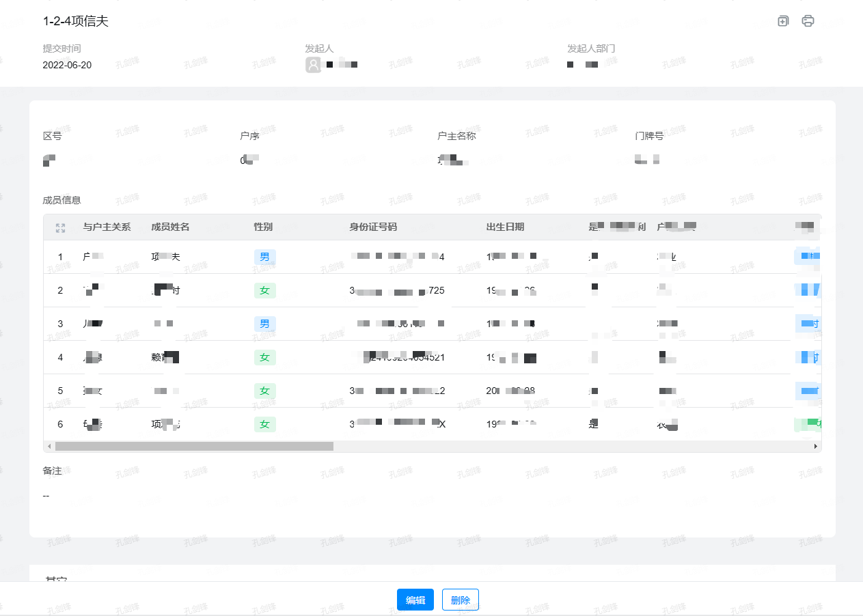Click the 女 tag in row 4

(x=265, y=357)
